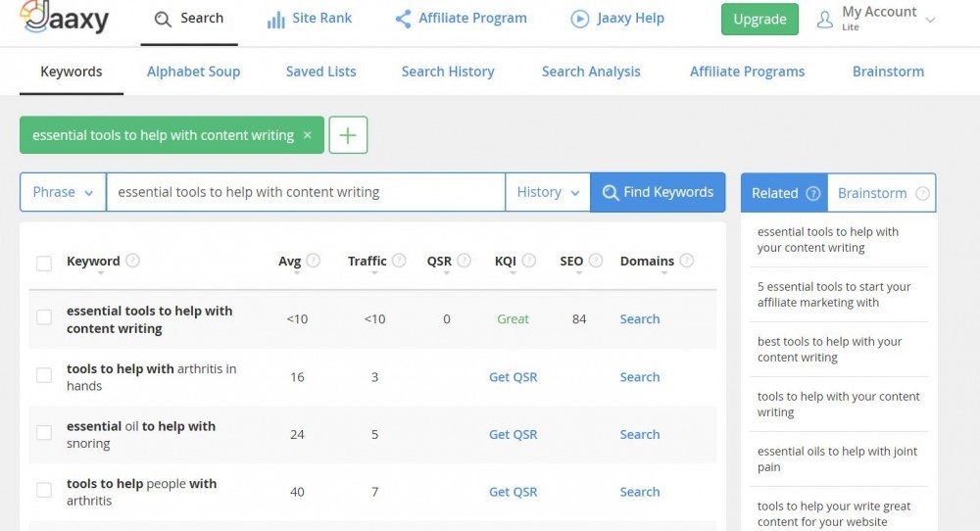Viewport: 980px width, 531px height.
Task: Click the Jaaxy logo
Action: tap(65, 18)
